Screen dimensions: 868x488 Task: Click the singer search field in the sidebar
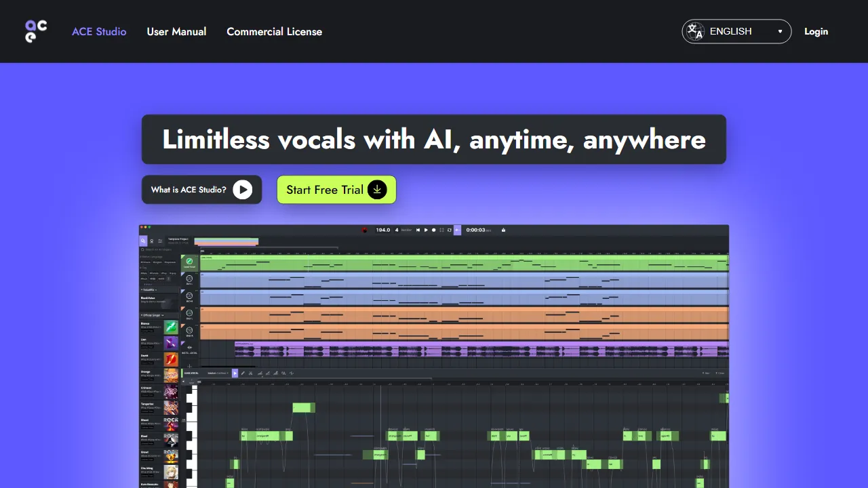coord(158,249)
